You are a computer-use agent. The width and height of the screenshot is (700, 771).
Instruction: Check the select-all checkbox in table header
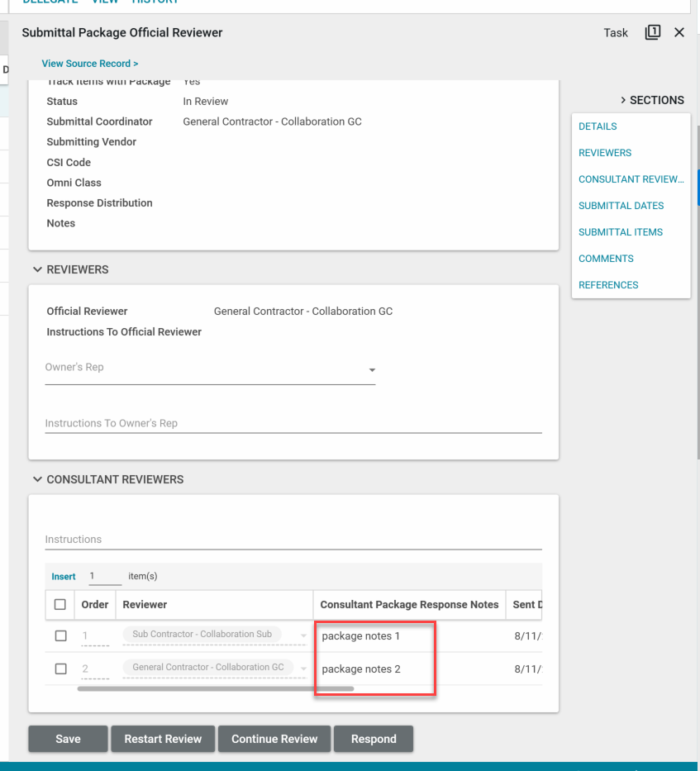[x=60, y=605]
